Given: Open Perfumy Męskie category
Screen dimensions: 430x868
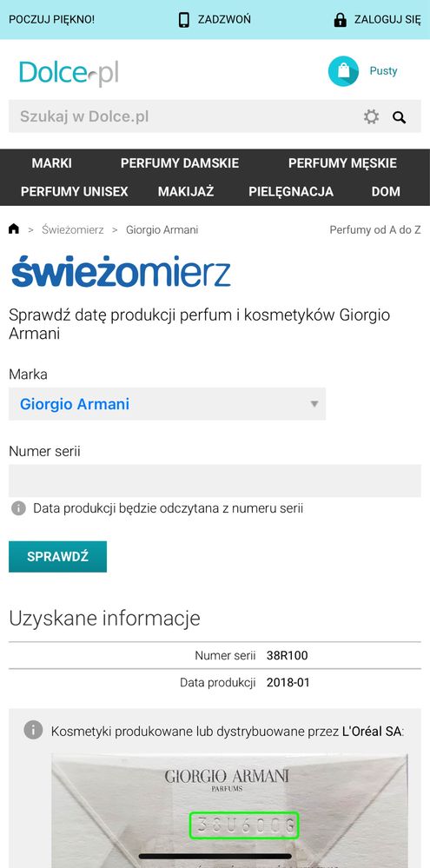Looking at the screenshot, I should click(342, 163).
